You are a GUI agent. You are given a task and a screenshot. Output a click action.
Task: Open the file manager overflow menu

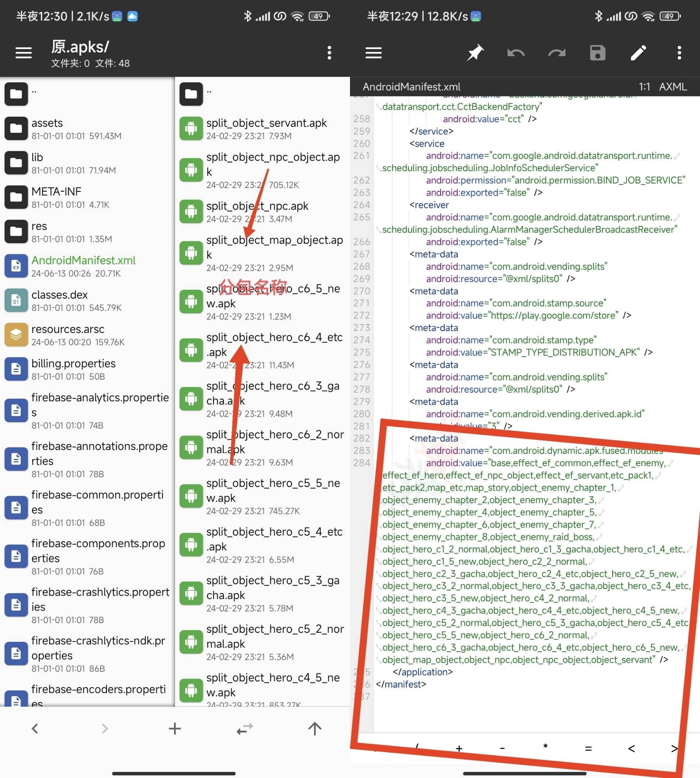329,53
